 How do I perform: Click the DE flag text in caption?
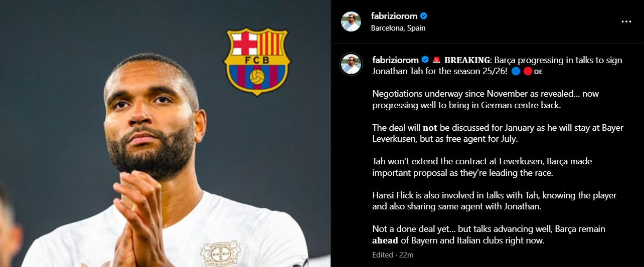click(x=539, y=72)
